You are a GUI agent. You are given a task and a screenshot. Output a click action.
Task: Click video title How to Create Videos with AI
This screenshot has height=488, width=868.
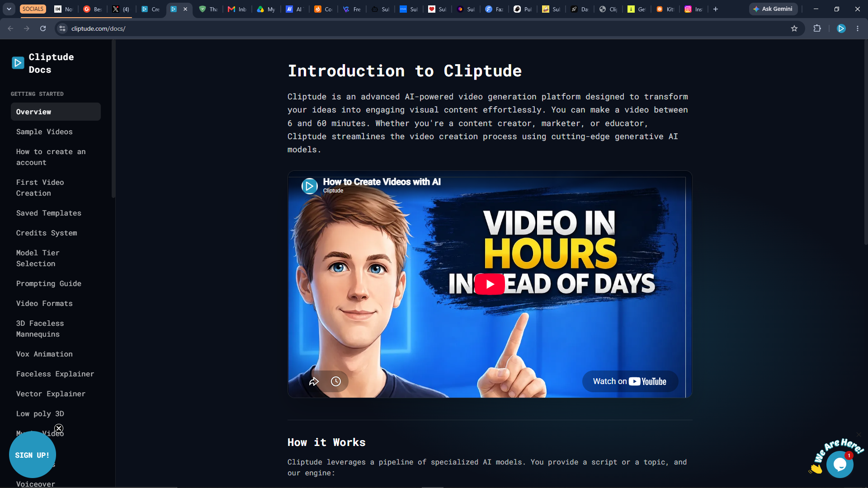point(382,182)
